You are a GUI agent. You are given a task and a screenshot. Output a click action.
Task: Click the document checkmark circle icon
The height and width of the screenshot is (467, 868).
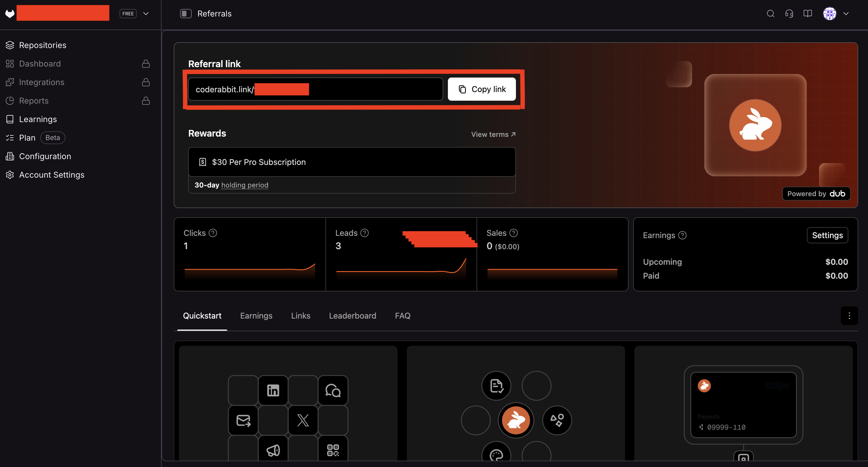click(x=496, y=386)
